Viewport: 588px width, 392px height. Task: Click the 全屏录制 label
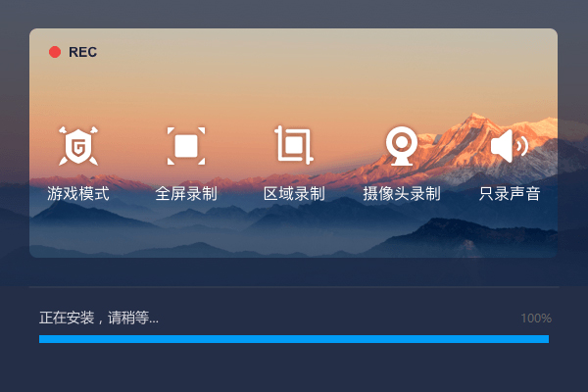pos(186,194)
